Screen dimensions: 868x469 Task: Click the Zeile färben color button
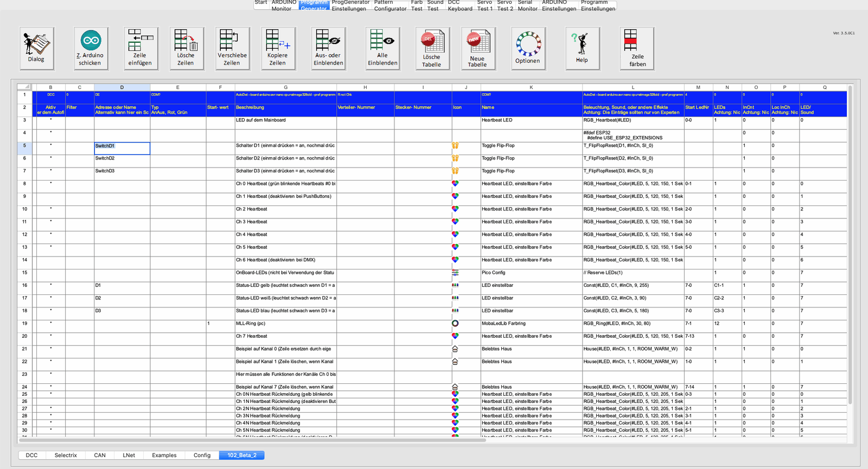[637, 48]
